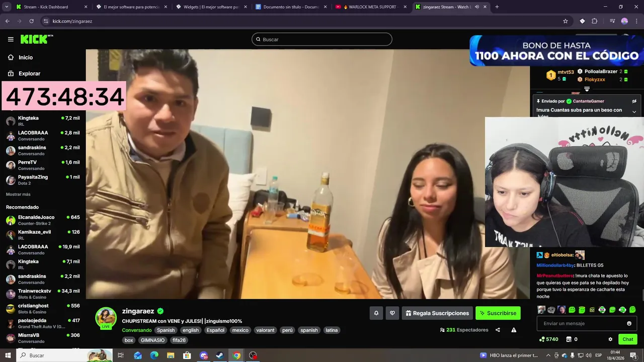
Task: Click the CantanteGamer username in pinned message
Action: (x=588, y=101)
